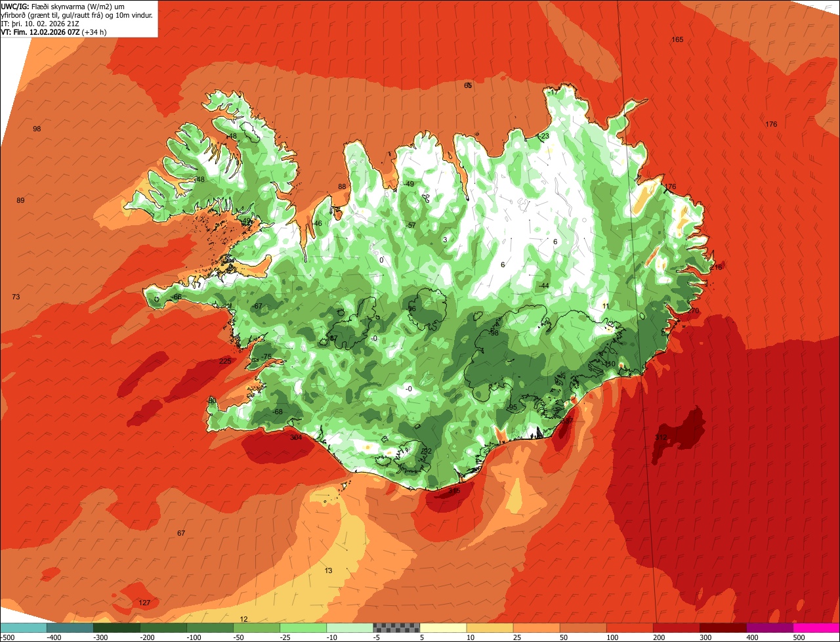Viewport: 840px width, 642px height.
Task: Click the red 200 to 300 legend swatch
Action: pyautogui.click(x=675, y=628)
